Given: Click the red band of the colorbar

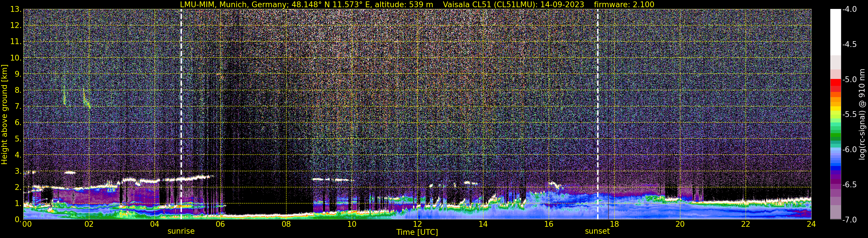Looking at the screenshot, I should pyautogui.click(x=836, y=83).
